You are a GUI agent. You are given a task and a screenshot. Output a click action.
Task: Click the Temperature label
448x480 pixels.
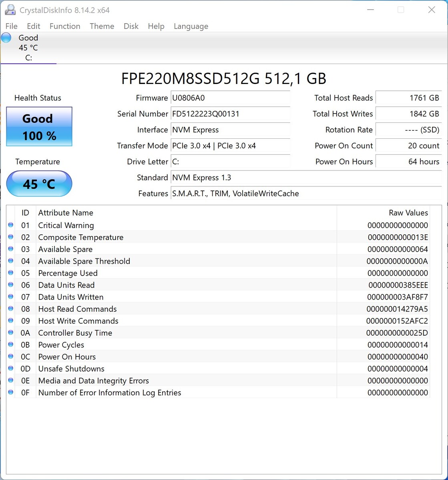38,162
